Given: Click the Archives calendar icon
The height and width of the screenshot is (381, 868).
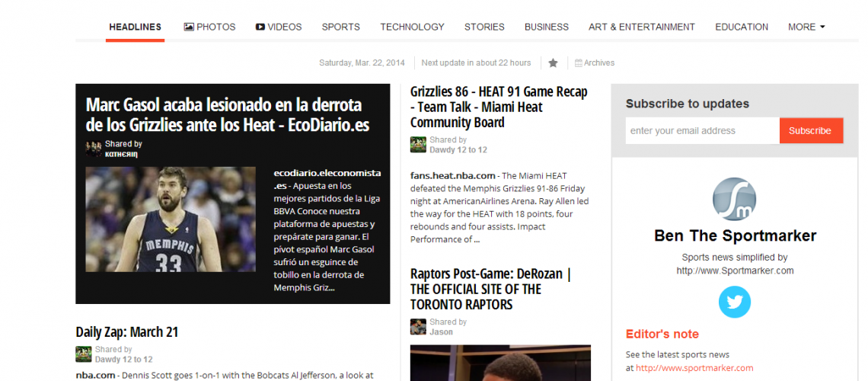Looking at the screenshot, I should coord(579,63).
